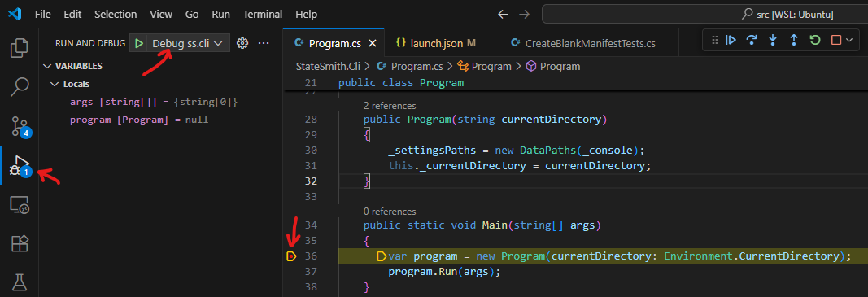Open the Search view in activity bar
Image resolution: width=868 pixels, height=297 pixels.
[x=20, y=86]
